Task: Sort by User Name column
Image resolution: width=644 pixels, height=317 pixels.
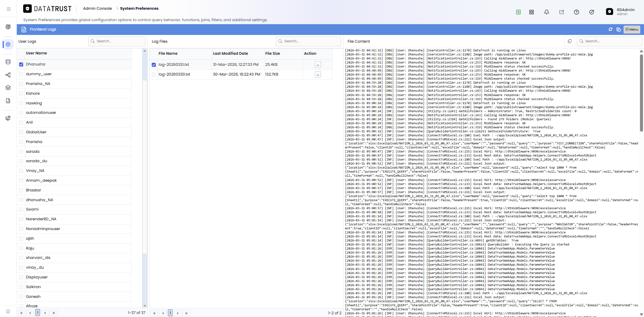Action: click(36, 53)
